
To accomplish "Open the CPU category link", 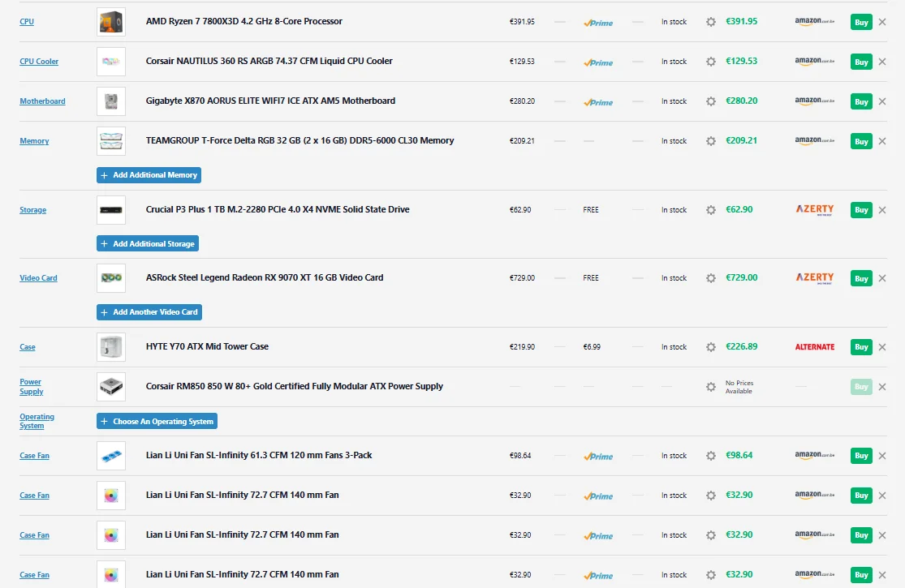I will click(27, 22).
